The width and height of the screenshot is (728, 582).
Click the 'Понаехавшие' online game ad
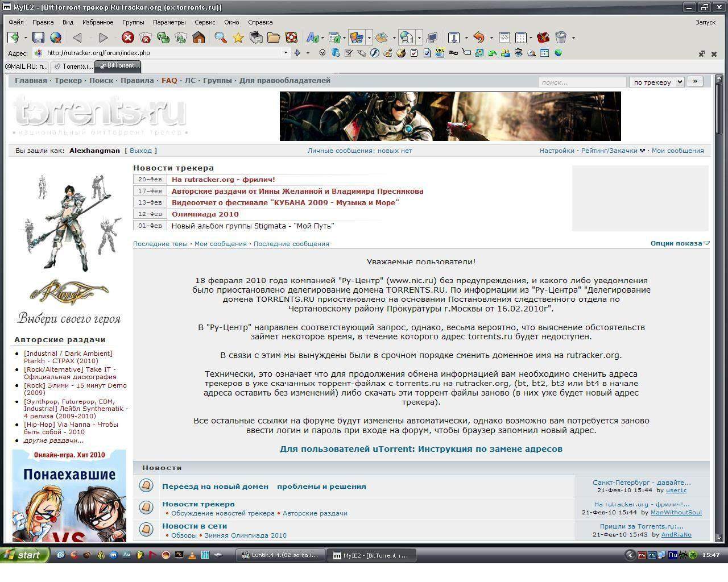coord(69,496)
